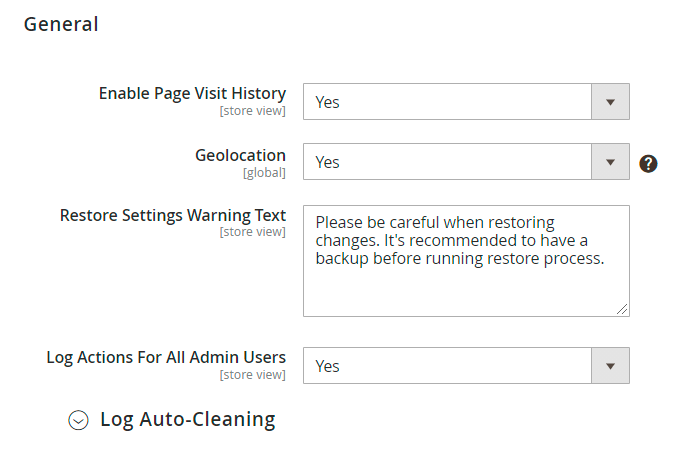Click dropdown arrow of Geolocation select
Image resolution: width=684 pixels, height=451 pixels.
pos(610,162)
